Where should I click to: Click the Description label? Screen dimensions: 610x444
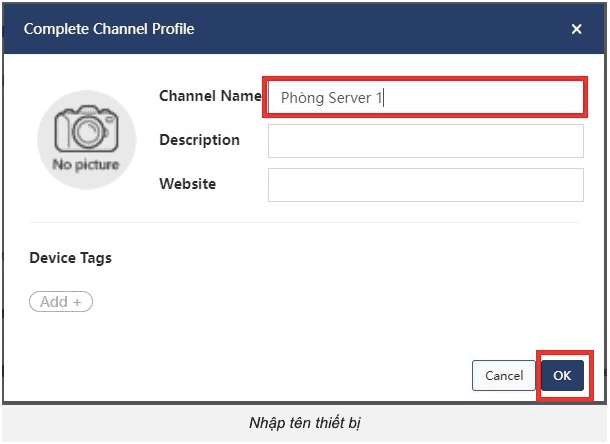199,140
